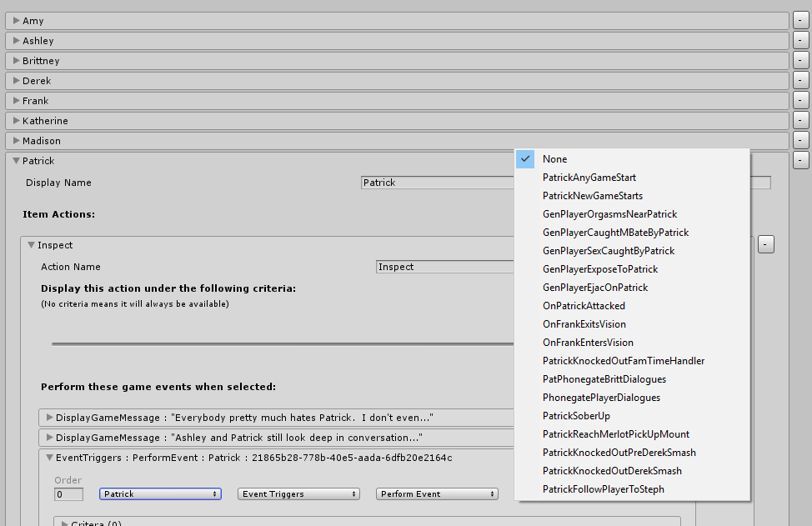Remove Frank using its minus button
This screenshot has width=812, height=526.
pyautogui.click(x=800, y=101)
